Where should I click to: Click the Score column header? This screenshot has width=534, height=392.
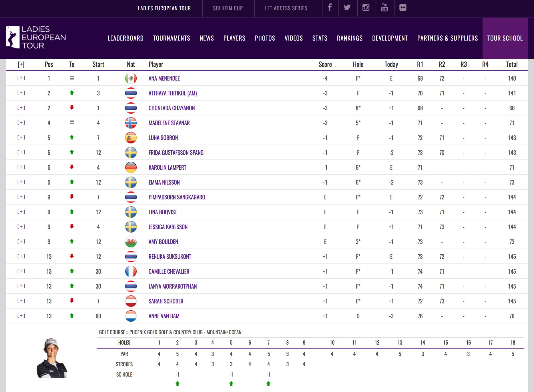pos(325,65)
